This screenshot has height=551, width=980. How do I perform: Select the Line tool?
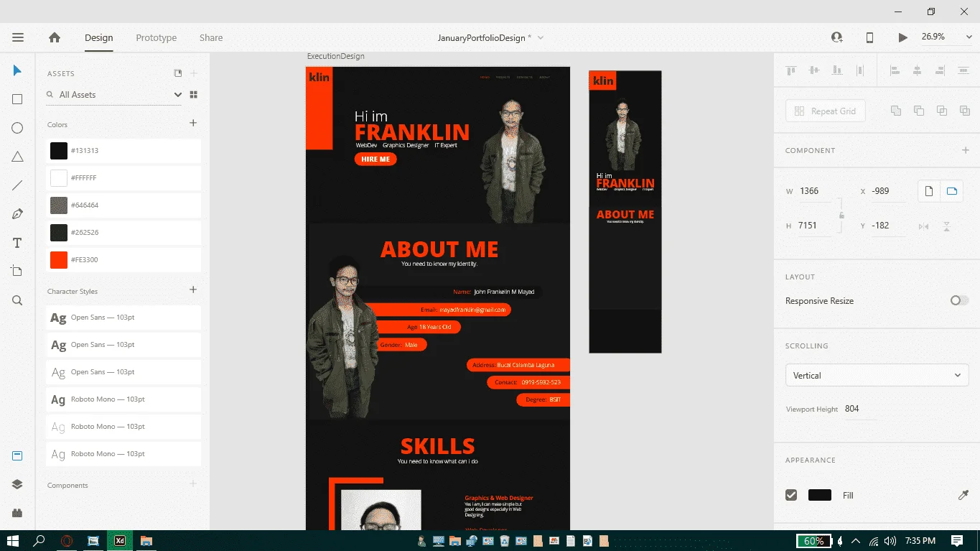pos(17,185)
